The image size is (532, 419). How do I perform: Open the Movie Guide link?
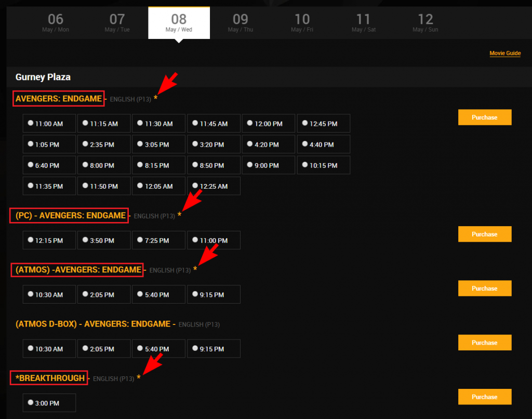[504, 54]
